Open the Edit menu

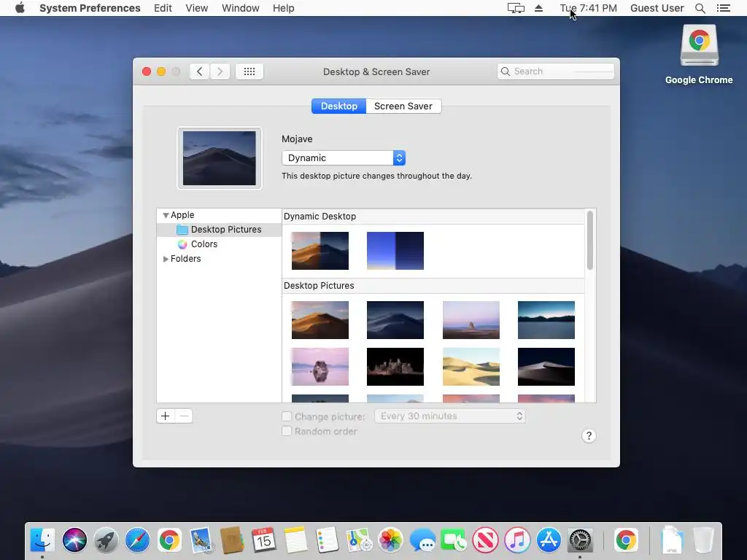coord(163,8)
